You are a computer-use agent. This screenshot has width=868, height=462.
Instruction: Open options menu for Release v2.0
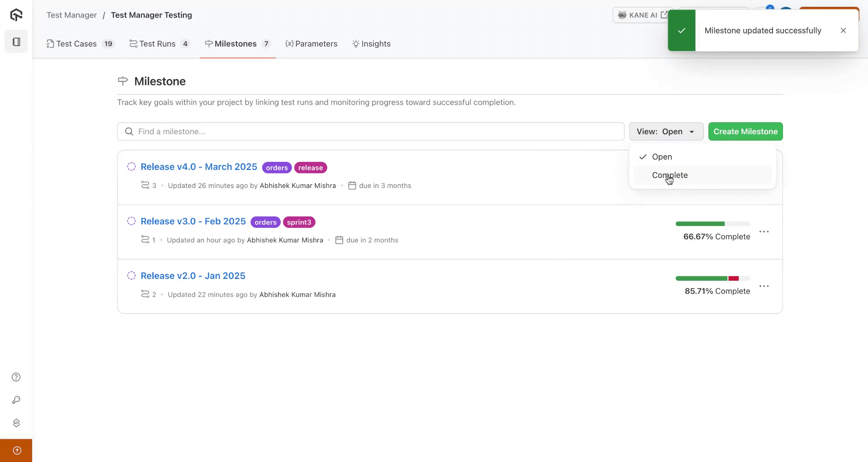tap(764, 287)
